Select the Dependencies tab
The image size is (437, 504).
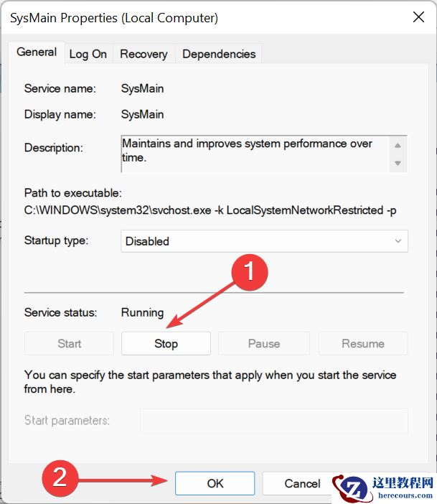(x=219, y=54)
